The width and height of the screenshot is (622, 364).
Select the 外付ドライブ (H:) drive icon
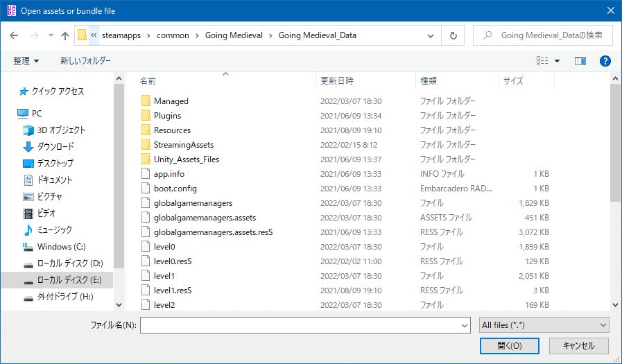(28, 297)
